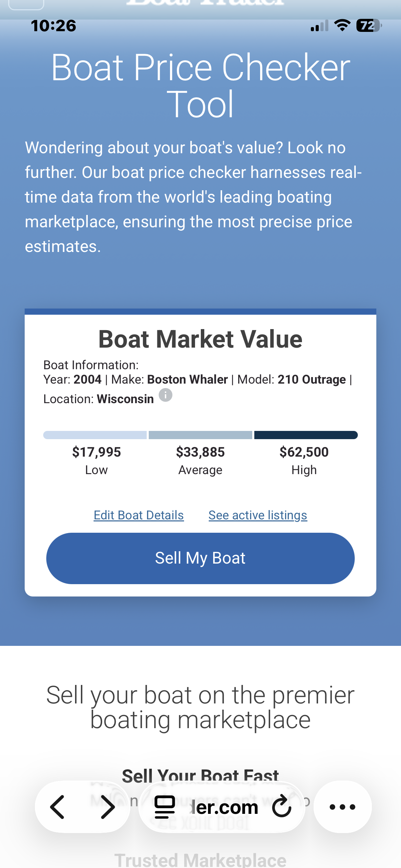This screenshot has height=868, width=401.
Task: Tap the average price bar segment
Action: (200, 435)
